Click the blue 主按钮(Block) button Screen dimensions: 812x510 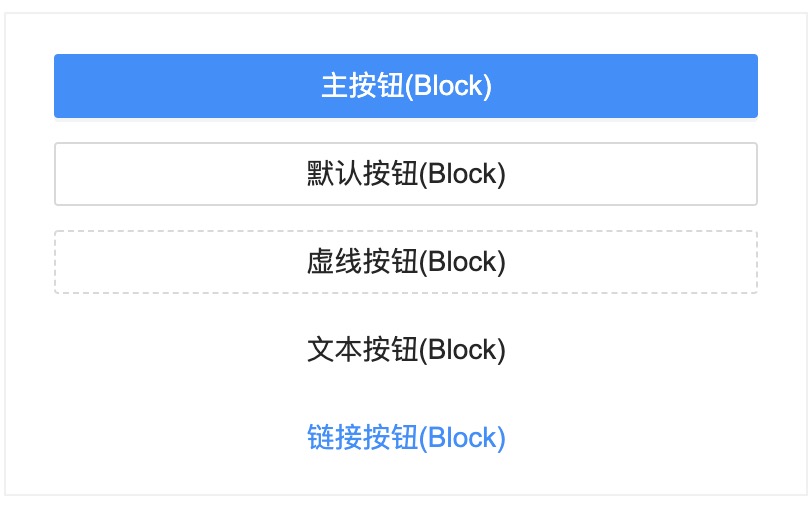(x=406, y=86)
